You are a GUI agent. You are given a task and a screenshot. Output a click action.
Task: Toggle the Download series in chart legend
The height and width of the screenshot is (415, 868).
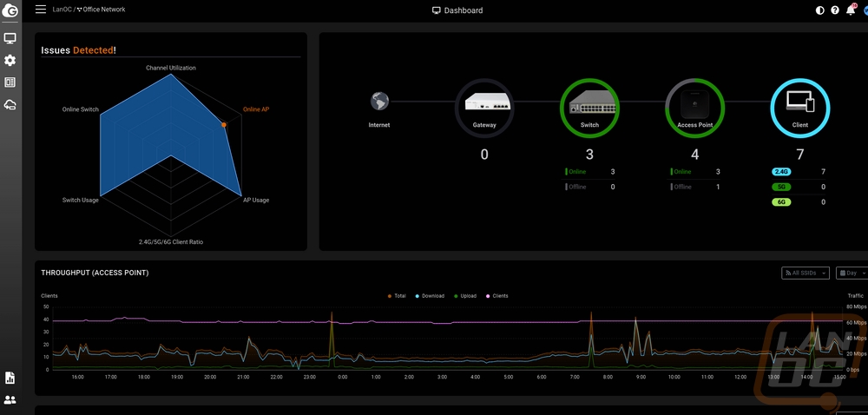pos(430,296)
